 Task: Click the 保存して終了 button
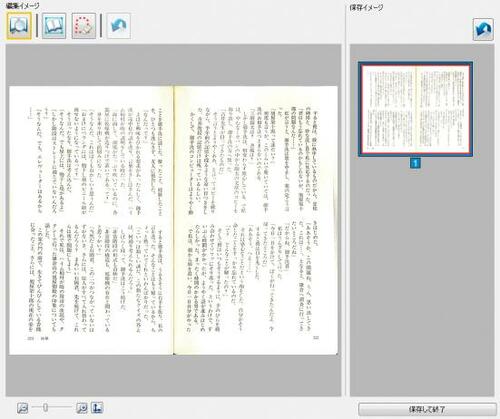[x=427, y=409]
